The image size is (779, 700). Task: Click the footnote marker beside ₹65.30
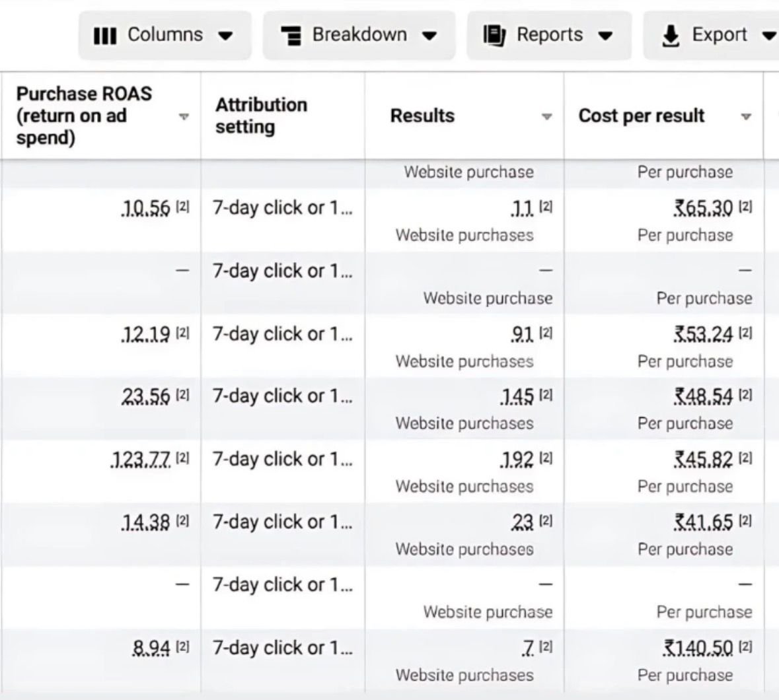(x=745, y=207)
